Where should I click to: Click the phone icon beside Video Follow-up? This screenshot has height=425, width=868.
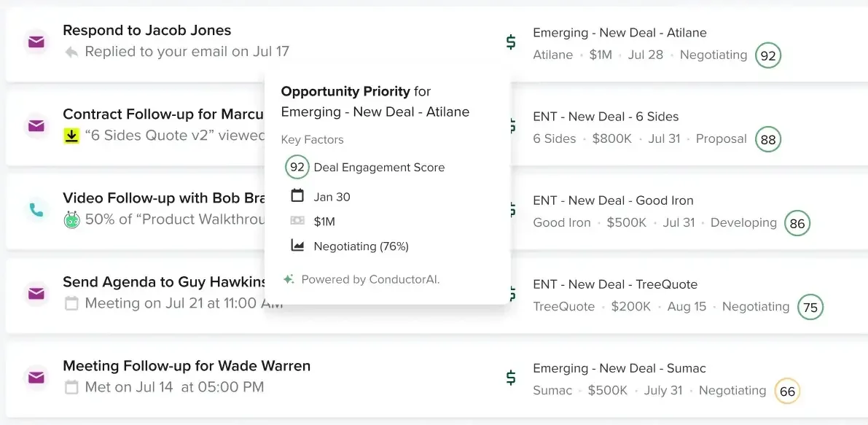tap(36, 210)
